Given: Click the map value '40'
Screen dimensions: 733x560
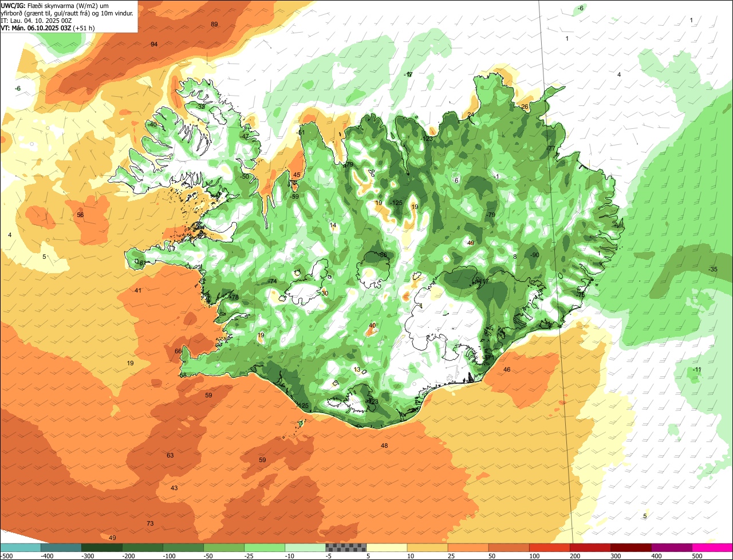Looking at the screenshot, I should (x=372, y=325).
